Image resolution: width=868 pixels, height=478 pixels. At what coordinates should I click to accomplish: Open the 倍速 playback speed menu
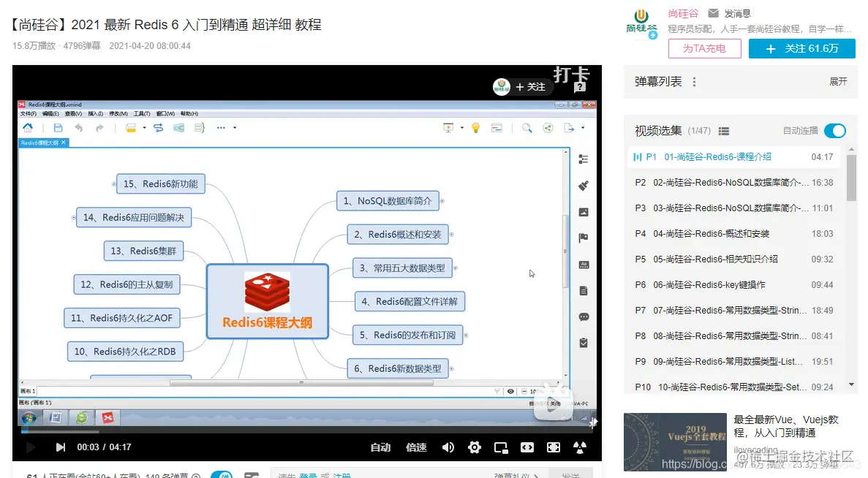(416, 447)
